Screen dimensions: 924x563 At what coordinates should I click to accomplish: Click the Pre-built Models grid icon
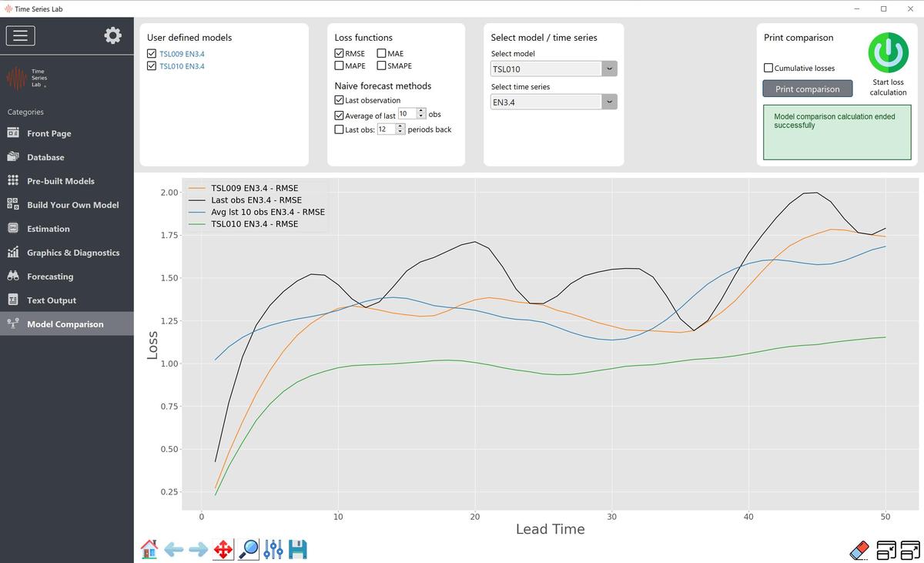13,181
